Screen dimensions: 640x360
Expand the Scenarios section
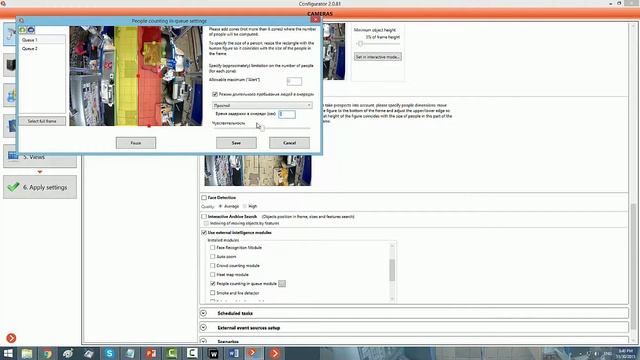pyautogui.click(x=203, y=341)
